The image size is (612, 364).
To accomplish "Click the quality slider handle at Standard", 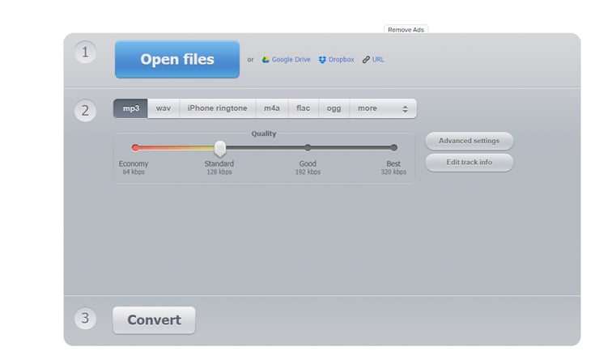I will point(220,149).
